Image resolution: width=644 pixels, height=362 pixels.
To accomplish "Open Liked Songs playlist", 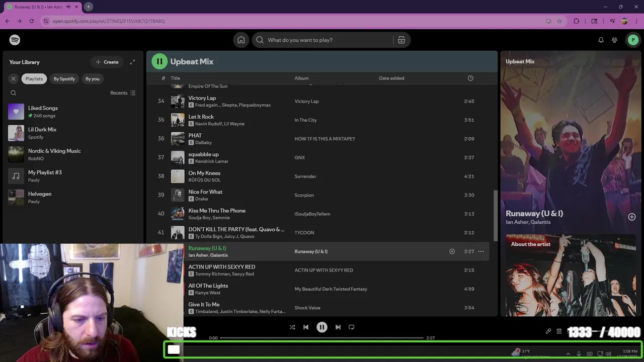I will pyautogui.click(x=73, y=112).
